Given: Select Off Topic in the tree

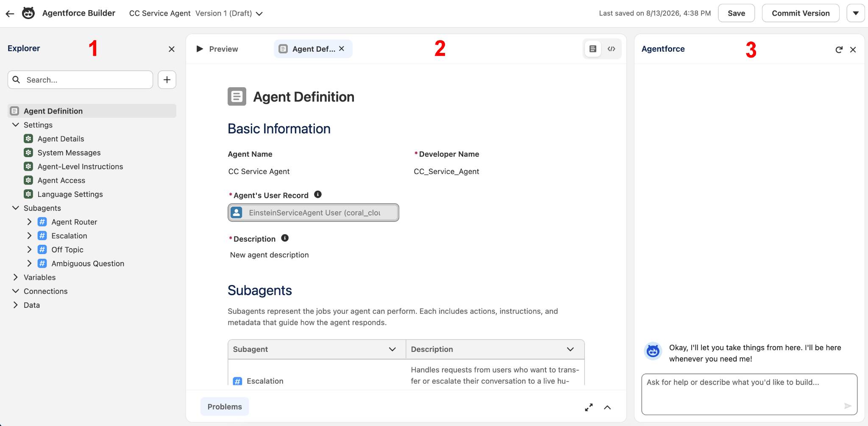Looking at the screenshot, I should tap(67, 250).
